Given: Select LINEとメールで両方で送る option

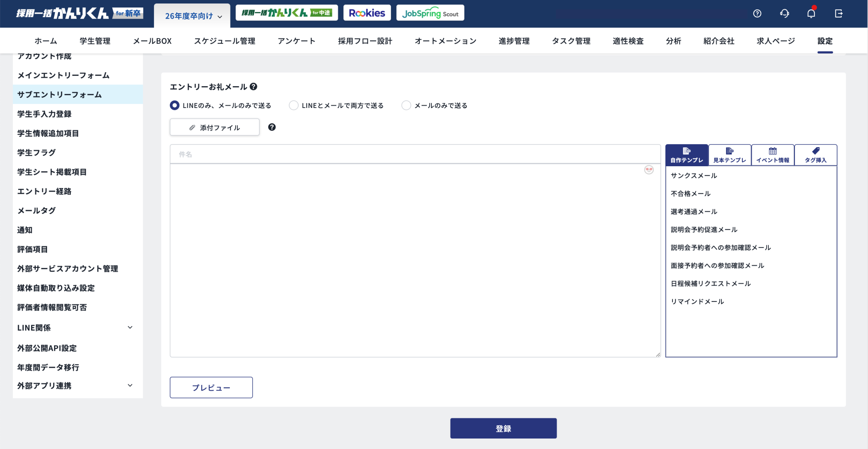Looking at the screenshot, I should tap(293, 105).
